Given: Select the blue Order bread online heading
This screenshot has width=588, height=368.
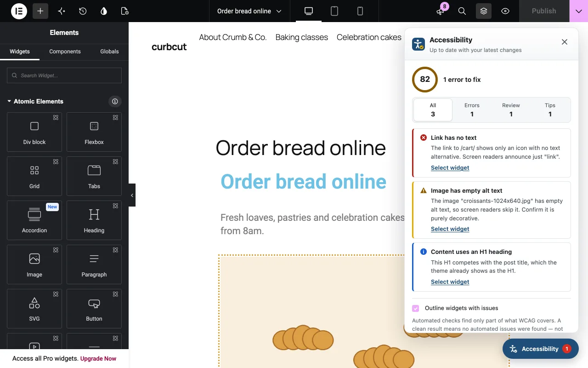Looking at the screenshot, I should pos(304,182).
